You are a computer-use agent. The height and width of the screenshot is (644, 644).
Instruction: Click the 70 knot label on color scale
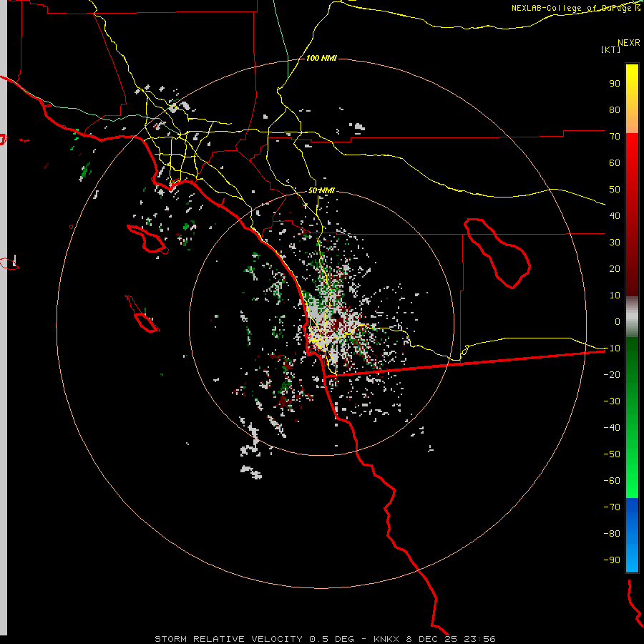(x=615, y=137)
